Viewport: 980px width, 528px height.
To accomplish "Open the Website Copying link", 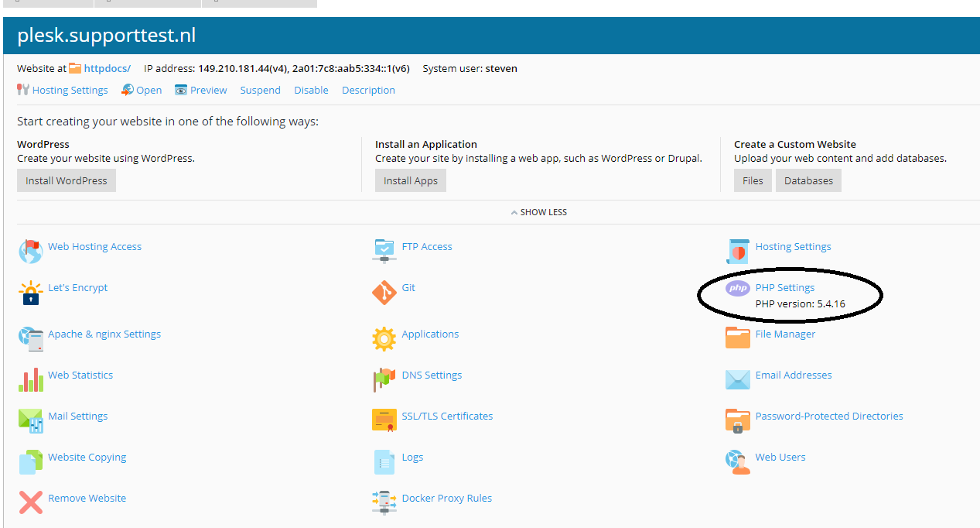I will (87, 457).
